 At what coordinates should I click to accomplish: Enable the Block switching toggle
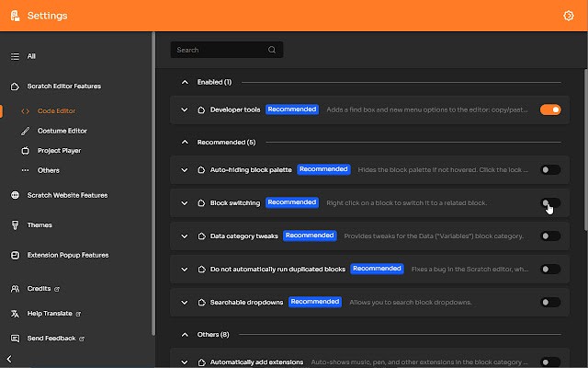[550, 202]
